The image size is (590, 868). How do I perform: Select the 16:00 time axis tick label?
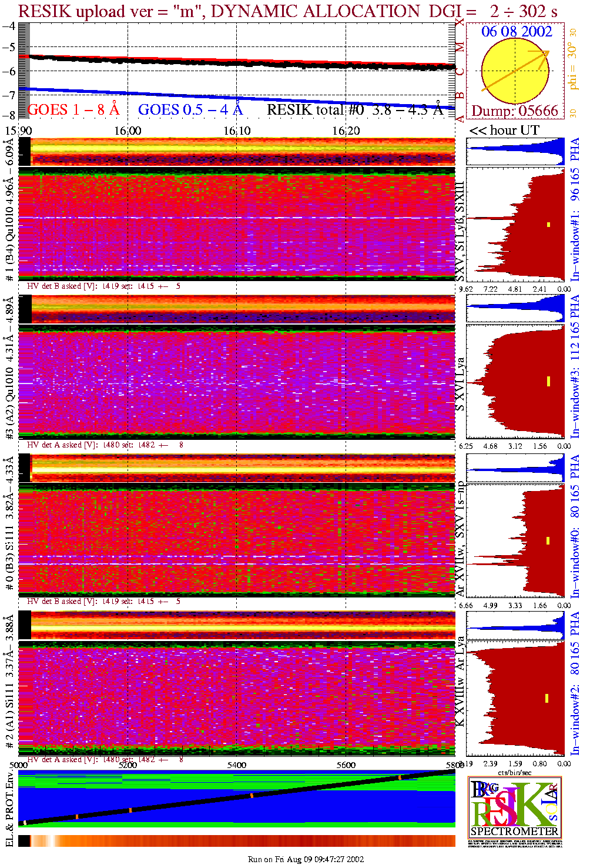[128, 131]
